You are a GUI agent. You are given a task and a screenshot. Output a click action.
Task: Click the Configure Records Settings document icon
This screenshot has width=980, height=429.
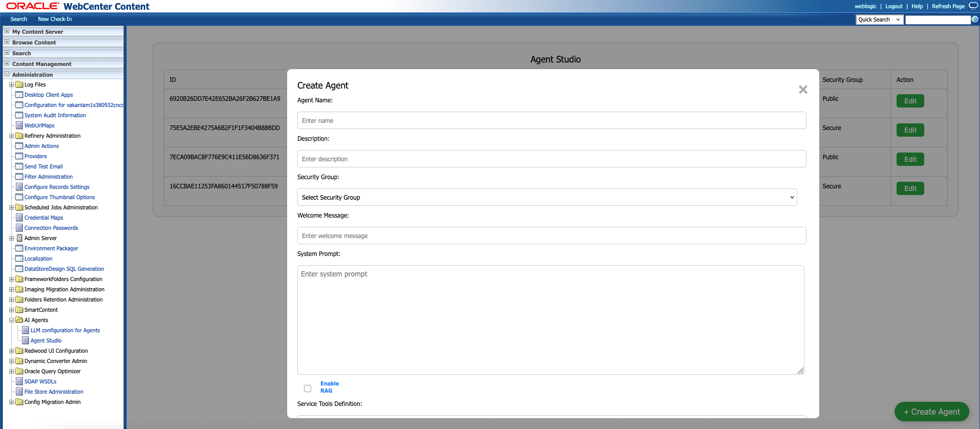[x=19, y=187]
